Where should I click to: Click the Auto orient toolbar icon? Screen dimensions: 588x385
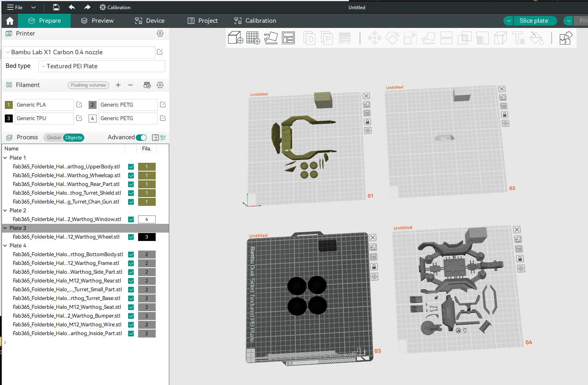(271, 38)
